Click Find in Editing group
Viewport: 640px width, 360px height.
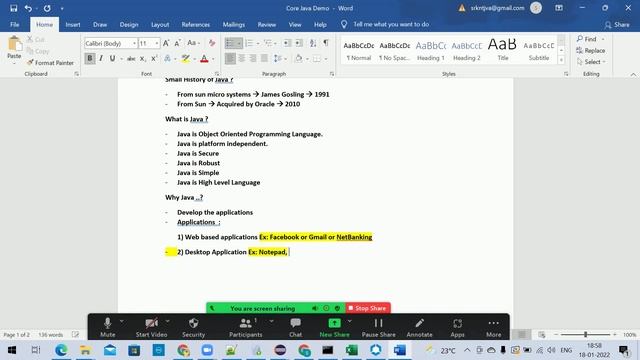(x=590, y=39)
